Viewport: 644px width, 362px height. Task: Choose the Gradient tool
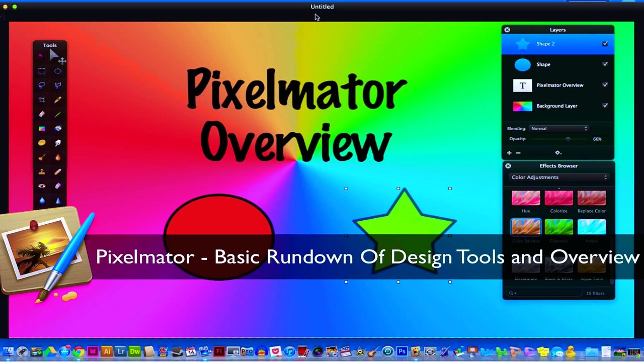click(42, 129)
